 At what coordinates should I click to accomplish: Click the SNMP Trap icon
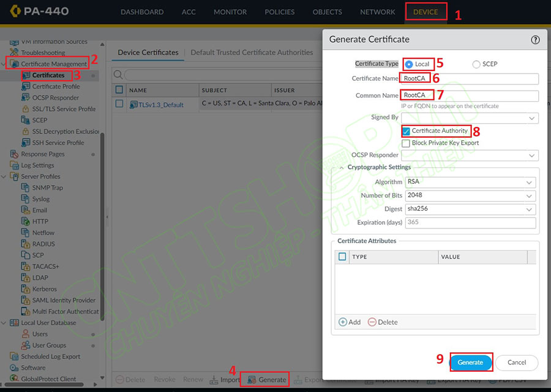pyautogui.click(x=26, y=187)
